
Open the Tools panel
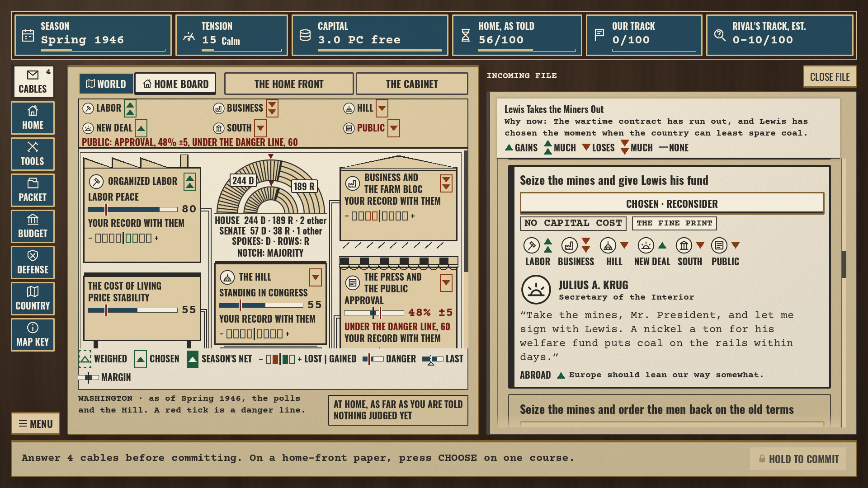(33, 154)
